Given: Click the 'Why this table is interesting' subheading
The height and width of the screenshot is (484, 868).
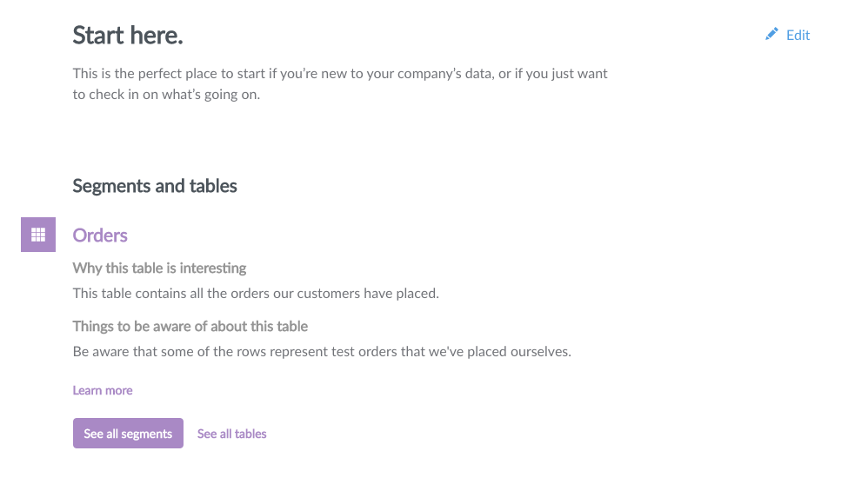Looking at the screenshot, I should (159, 269).
